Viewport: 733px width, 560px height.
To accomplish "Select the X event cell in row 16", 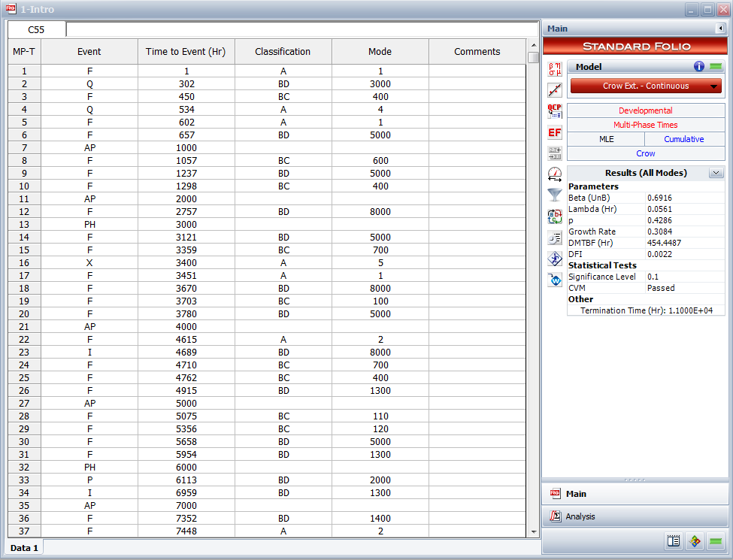I will 89,262.
